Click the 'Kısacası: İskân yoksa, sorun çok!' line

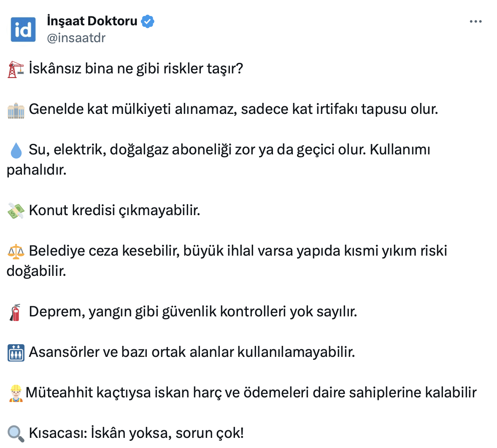click(x=136, y=433)
